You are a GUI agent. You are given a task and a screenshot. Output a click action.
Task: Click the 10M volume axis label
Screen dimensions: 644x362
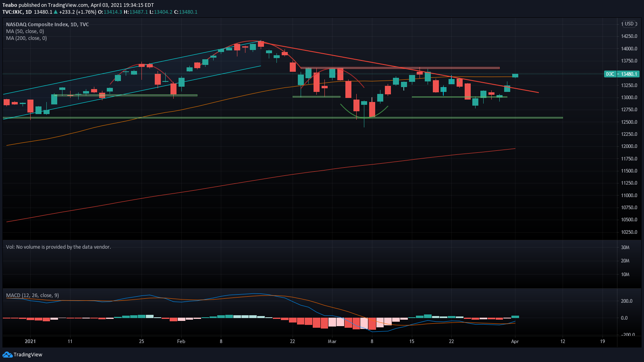tap(625, 275)
